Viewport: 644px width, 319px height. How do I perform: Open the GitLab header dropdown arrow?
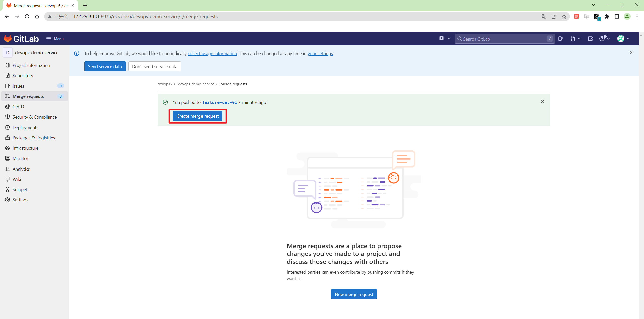[x=449, y=38]
